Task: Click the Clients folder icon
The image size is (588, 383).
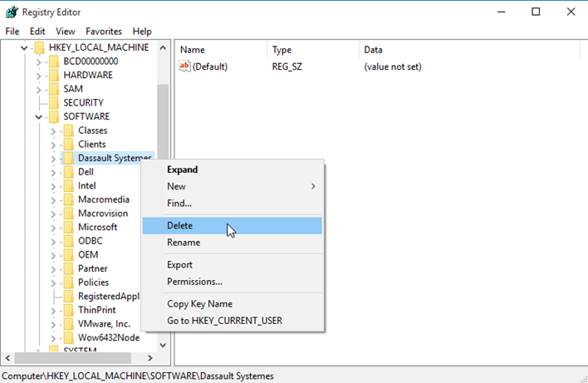Action: [x=69, y=145]
